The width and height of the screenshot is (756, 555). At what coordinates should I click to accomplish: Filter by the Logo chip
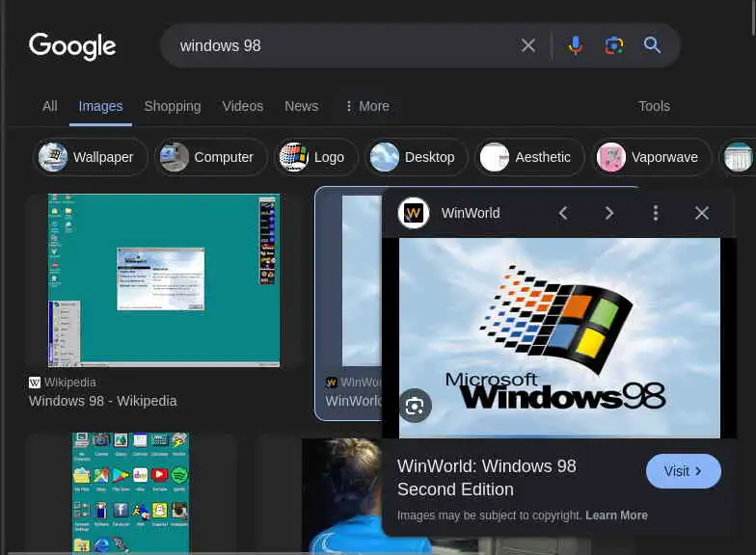pyautogui.click(x=316, y=157)
